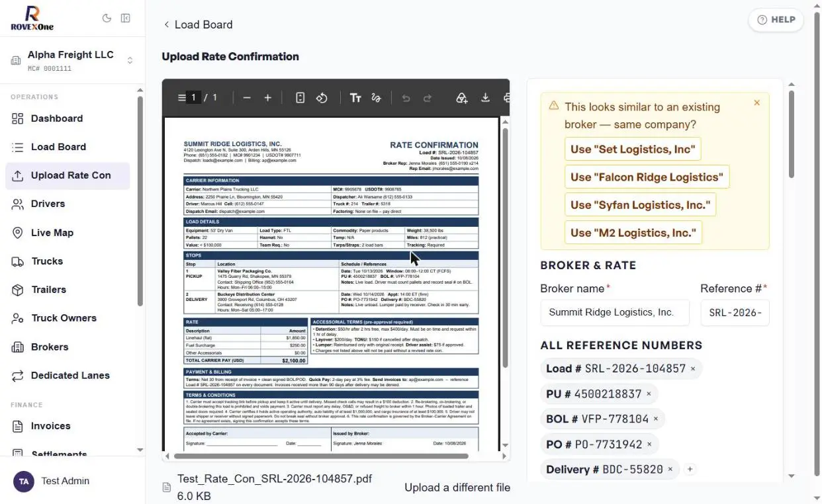This screenshot has width=822, height=504.
Task: Open Trucks page
Action: pos(68,261)
